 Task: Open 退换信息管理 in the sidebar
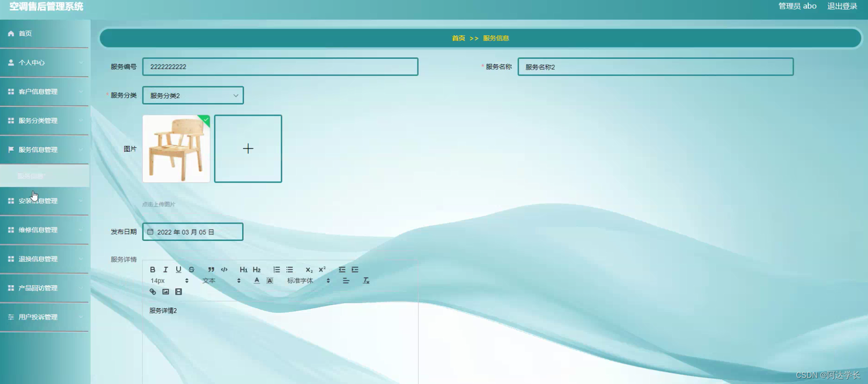tap(45, 259)
